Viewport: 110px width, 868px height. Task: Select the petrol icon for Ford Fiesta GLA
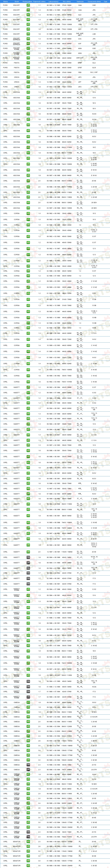click(x=28, y=63)
